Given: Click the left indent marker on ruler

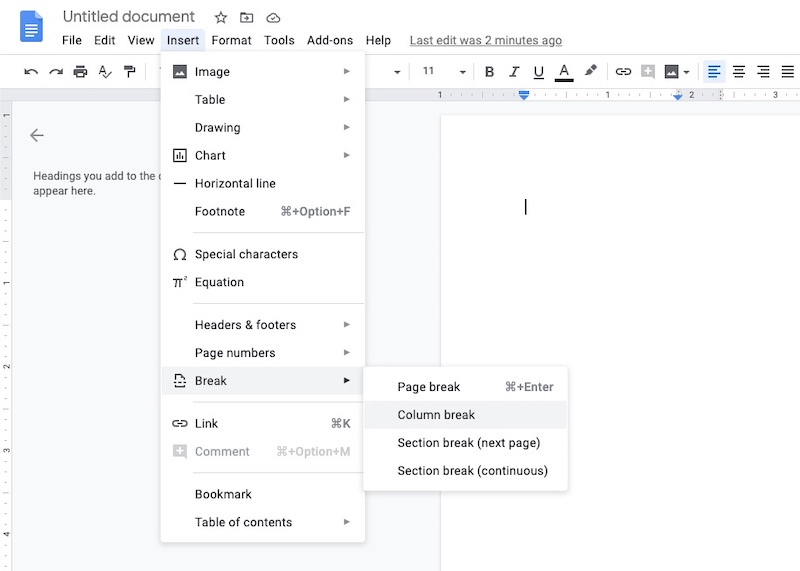Looking at the screenshot, I should point(524,95).
